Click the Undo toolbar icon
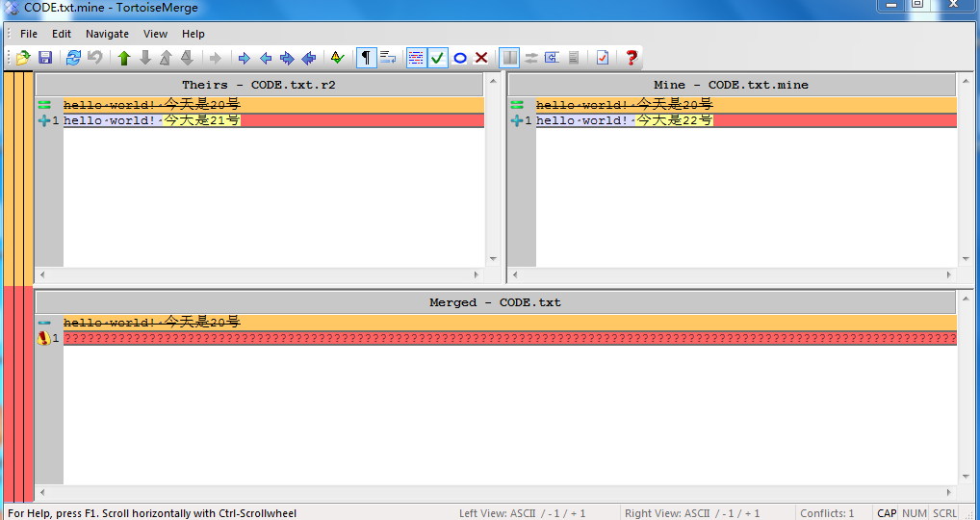The height and width of the screenshot is (520, 980). (x=95, y=58)
